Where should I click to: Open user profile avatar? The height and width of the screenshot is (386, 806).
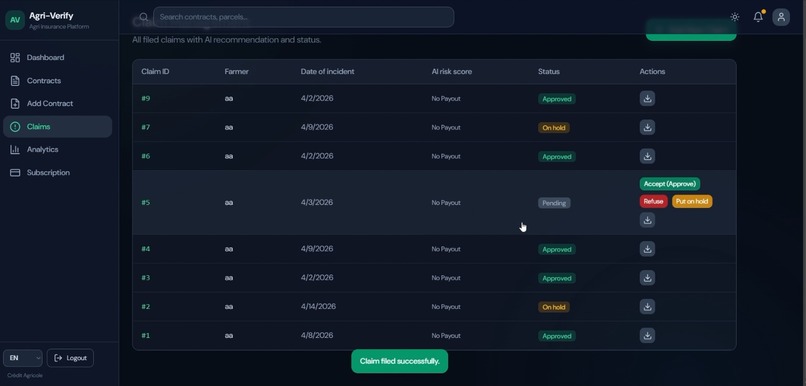point(781,17)
